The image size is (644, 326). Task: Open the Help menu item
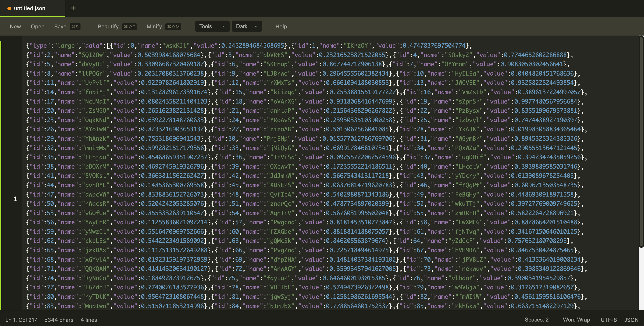pos(281,27)
